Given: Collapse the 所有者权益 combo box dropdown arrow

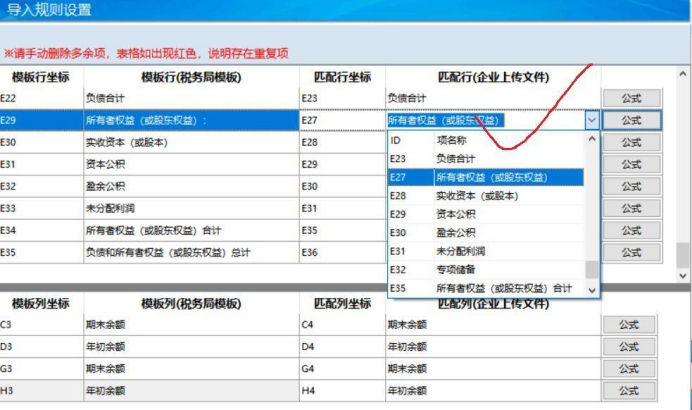Looking at the screenshot, I should tap(591, 120).
